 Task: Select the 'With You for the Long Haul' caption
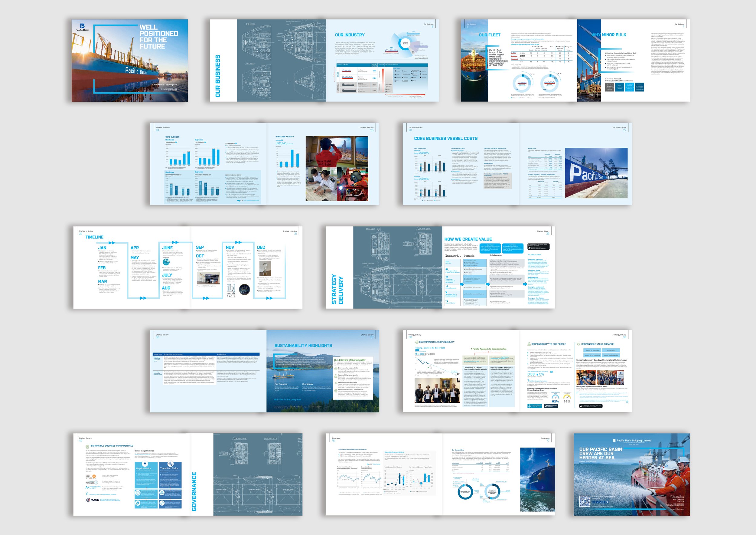[287, 400]
